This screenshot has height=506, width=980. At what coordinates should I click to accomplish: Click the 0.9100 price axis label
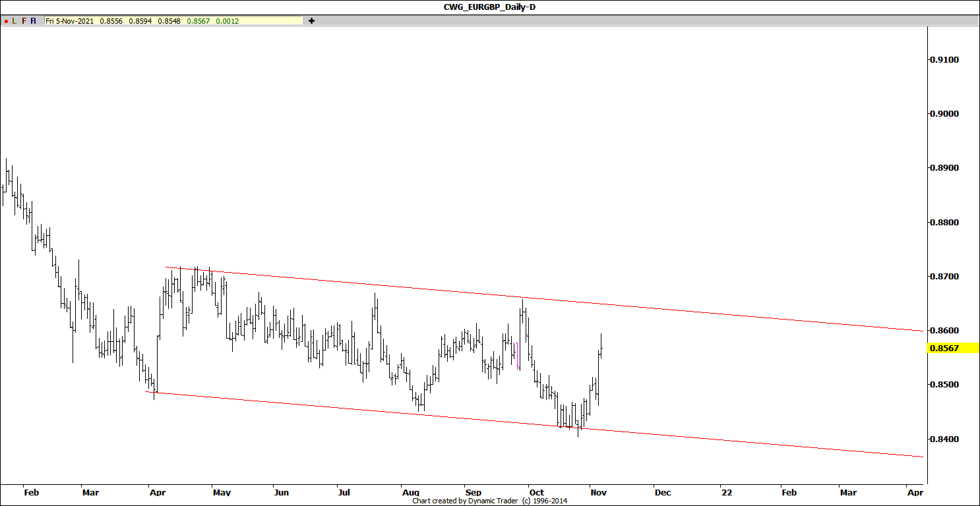(944, 60)
